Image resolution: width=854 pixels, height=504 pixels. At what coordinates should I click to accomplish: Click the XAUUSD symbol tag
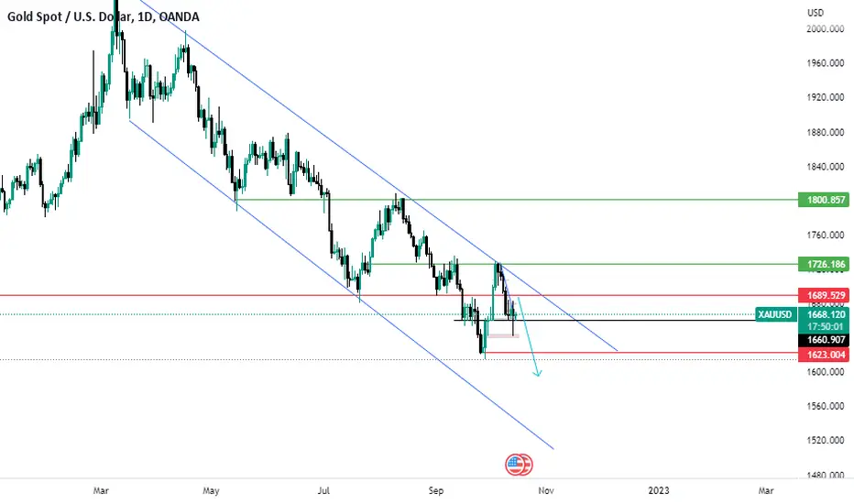[x=775, y=314]
